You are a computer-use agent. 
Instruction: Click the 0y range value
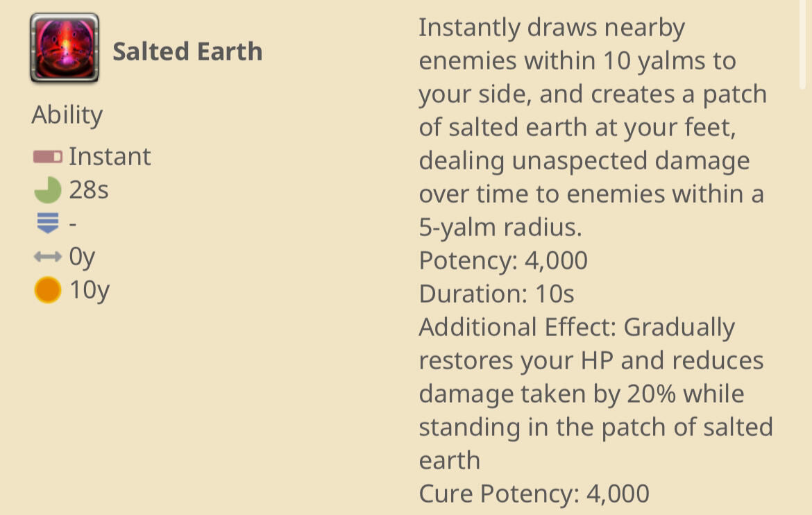click(82, 257)
